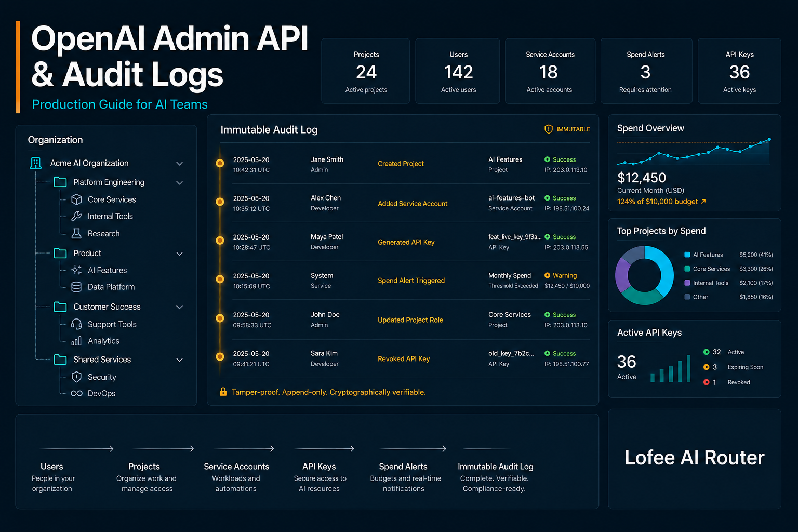798x532 pixels.
Task: Select Data Platform in the organization tree
Action: [x=111, y=287]
